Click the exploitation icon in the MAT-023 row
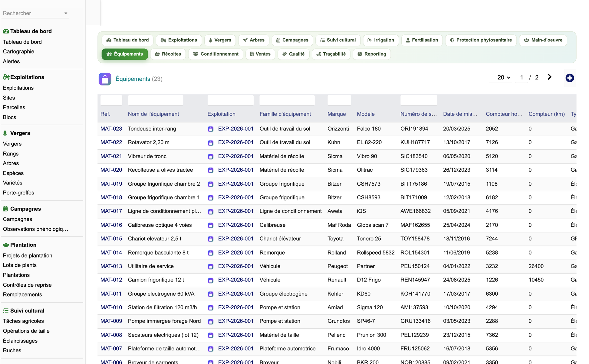 [x=210, y=129]
